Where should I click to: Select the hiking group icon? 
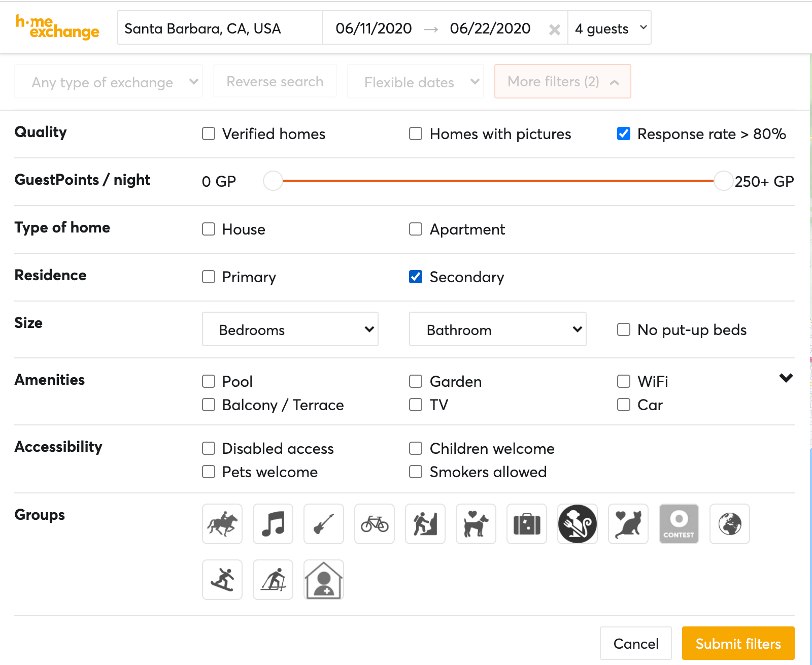pyautogui.click(x=425, y=524)
